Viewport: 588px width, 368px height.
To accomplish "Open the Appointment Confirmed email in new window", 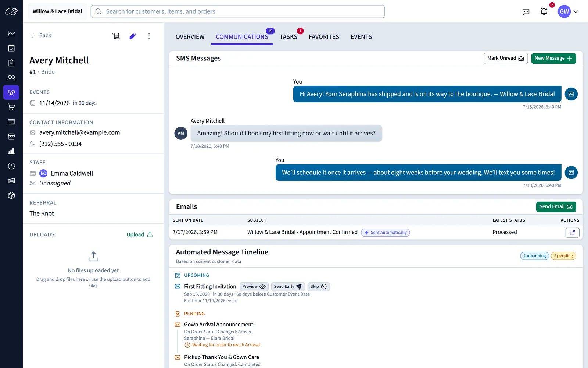I will coord(572,233).
